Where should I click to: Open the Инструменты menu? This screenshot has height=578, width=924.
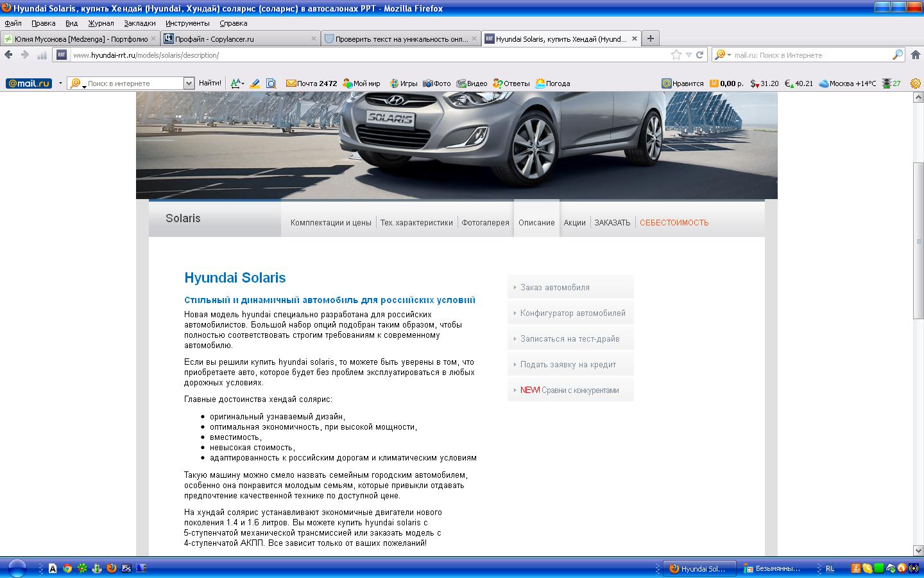tap(187, 23)
